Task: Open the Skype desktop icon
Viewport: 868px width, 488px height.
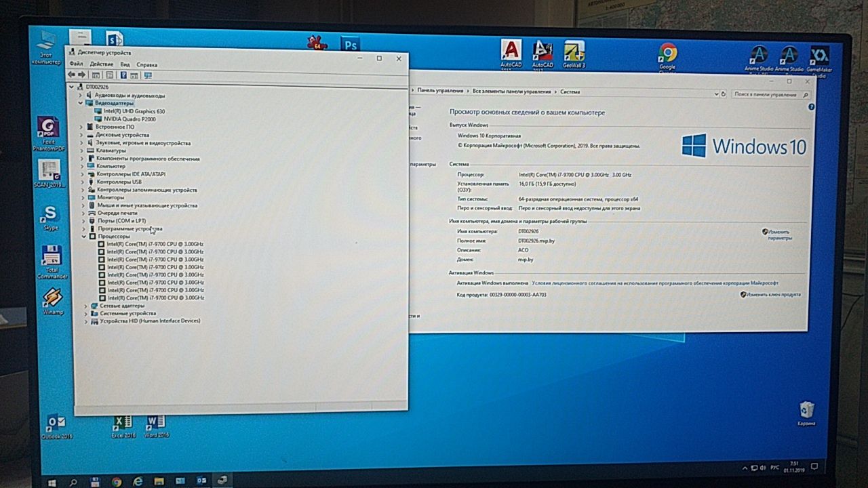Action: click(x=50, y=219)
